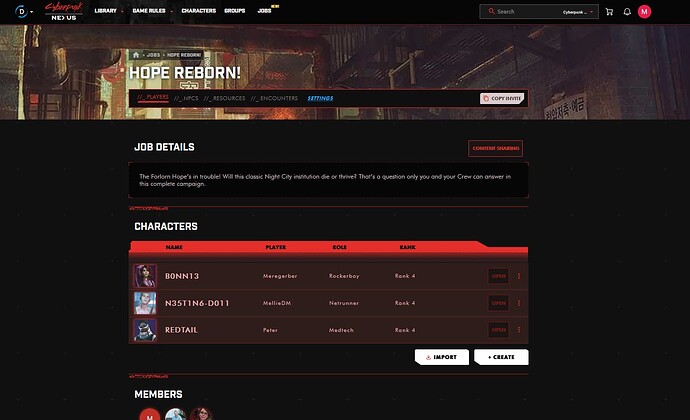Click the Import character button
Viewport: 690px width, 420px height.
pyautogui.click(x=442, y=357)
